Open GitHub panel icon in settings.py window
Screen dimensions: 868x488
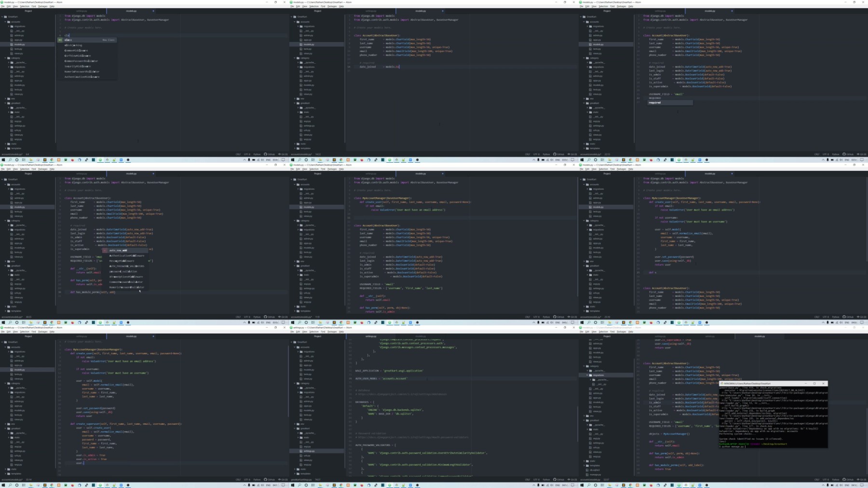558,480
